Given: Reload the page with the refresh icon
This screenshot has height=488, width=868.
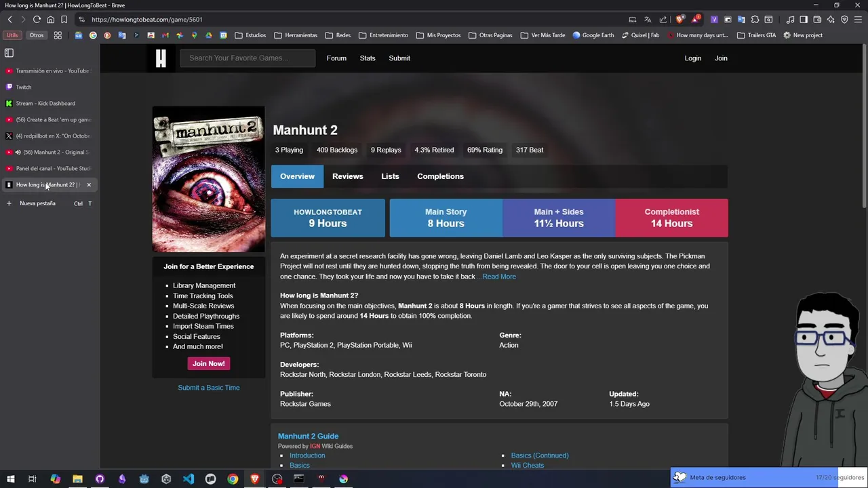Looking at the screenshot, I should click(x=37, y=20).
